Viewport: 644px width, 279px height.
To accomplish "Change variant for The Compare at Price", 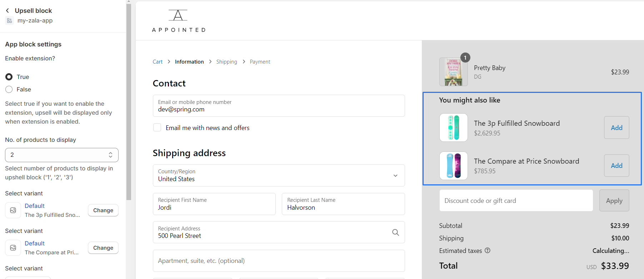I will [x=103, y=248].
